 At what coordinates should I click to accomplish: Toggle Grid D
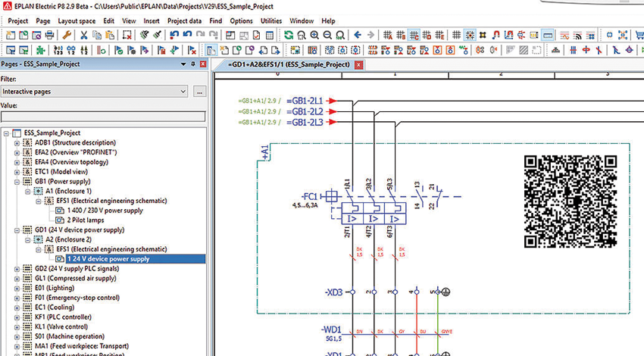[427, 36]
